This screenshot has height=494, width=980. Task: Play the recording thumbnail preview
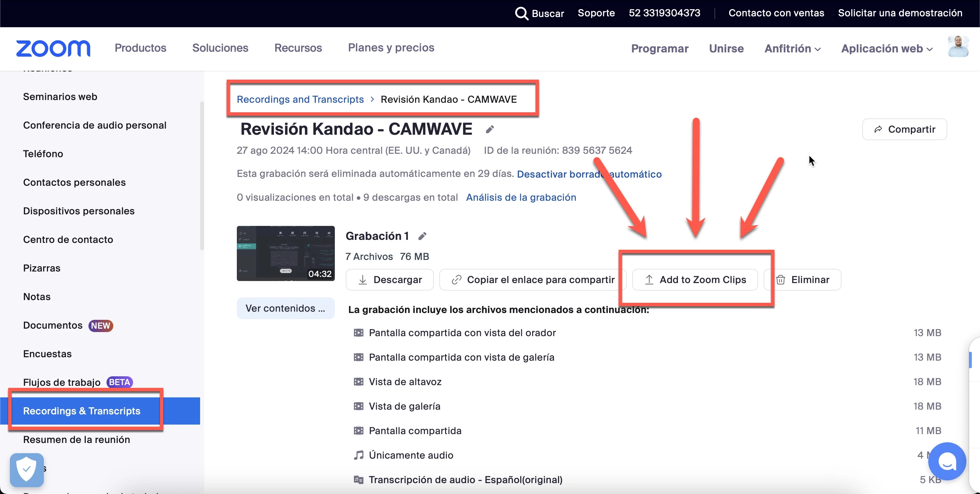[x=285, y=253]
